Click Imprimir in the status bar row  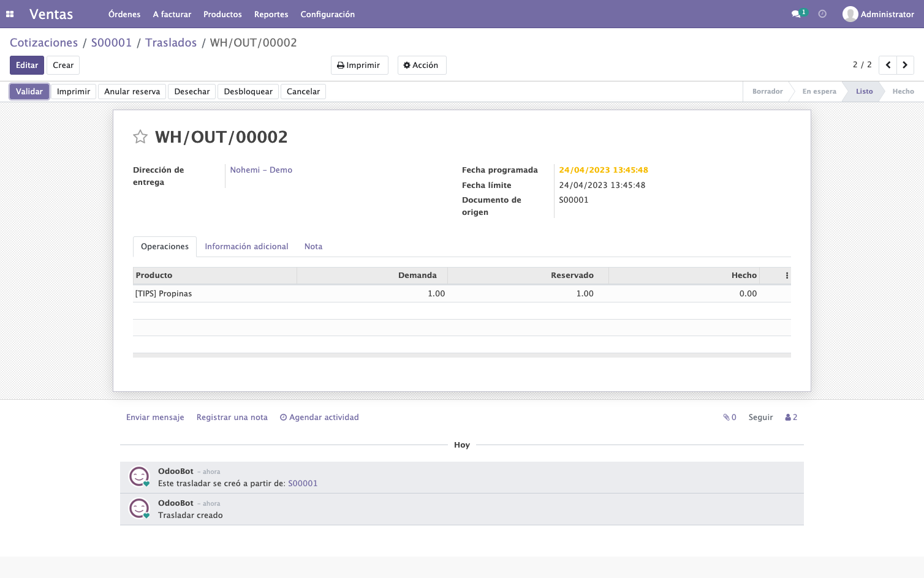[x=74, y=91]
